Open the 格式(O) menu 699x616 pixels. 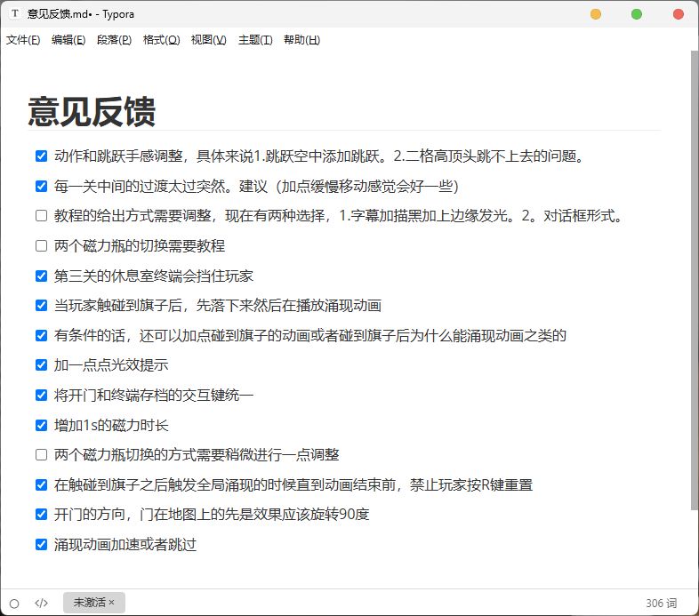point(161,40)
